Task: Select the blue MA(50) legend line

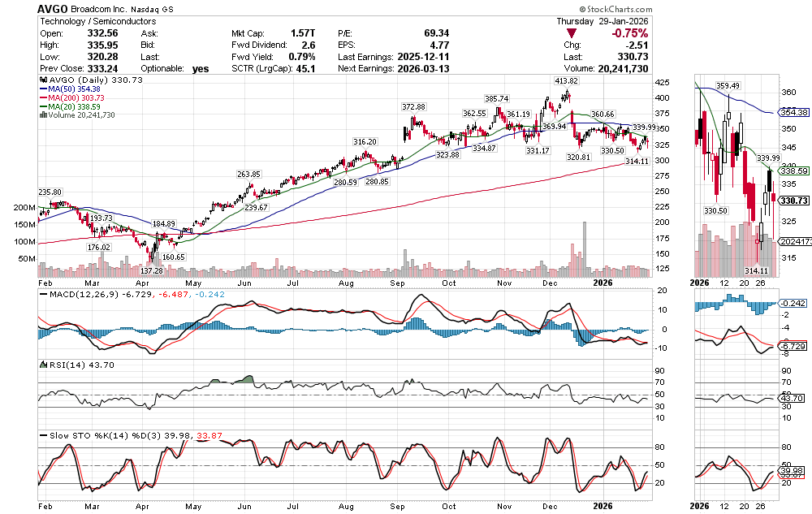Action: (43, 89)
